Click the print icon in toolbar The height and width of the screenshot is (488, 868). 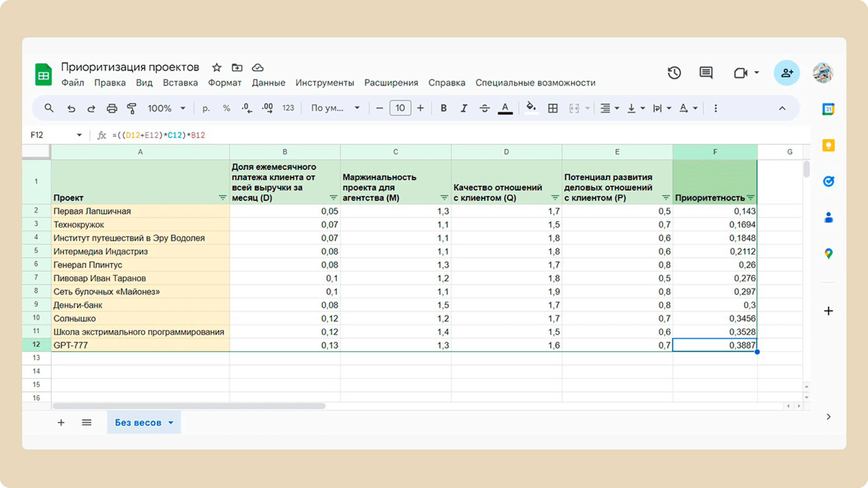click(112, 108)
